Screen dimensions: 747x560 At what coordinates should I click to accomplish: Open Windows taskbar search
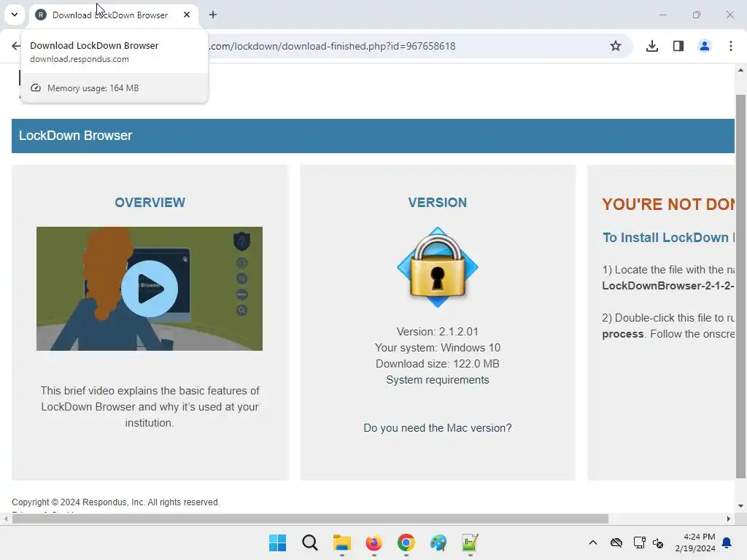click(309, 542)
